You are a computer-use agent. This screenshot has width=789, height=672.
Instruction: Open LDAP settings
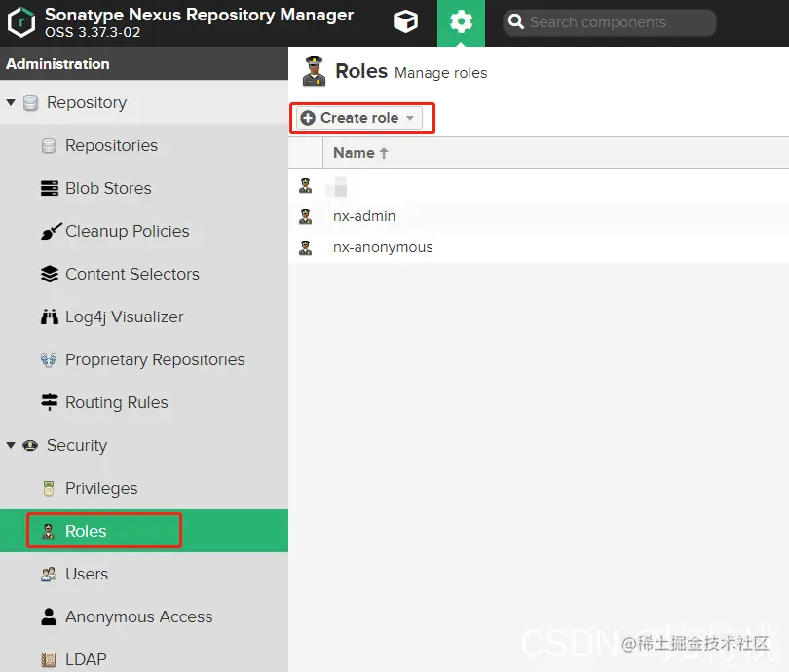(x=86, y=659)
